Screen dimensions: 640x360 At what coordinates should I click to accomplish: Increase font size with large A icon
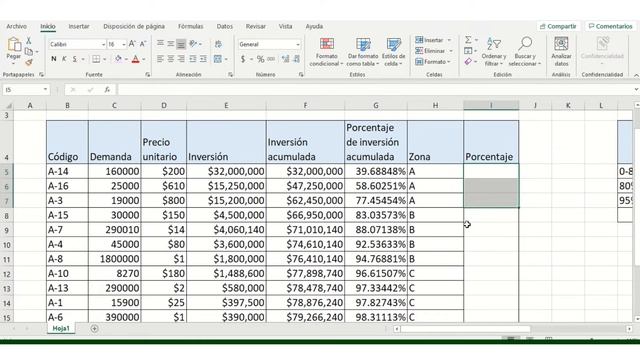click(x=132, y=44)
